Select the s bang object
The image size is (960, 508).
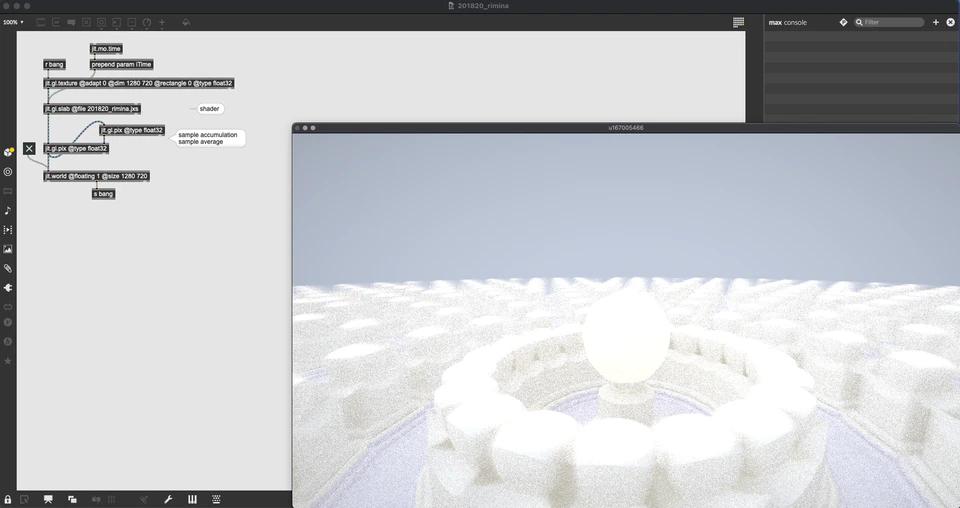tap(103, 194)
